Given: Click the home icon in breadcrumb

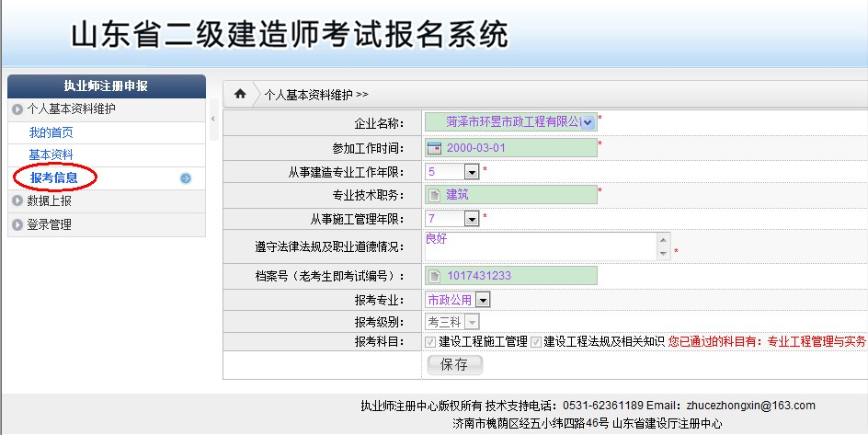Looking at the screenshot, I should coord(240,94).
